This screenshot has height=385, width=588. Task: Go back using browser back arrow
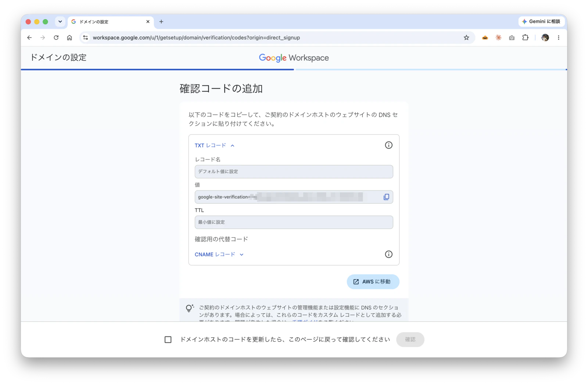coord(29,38)
